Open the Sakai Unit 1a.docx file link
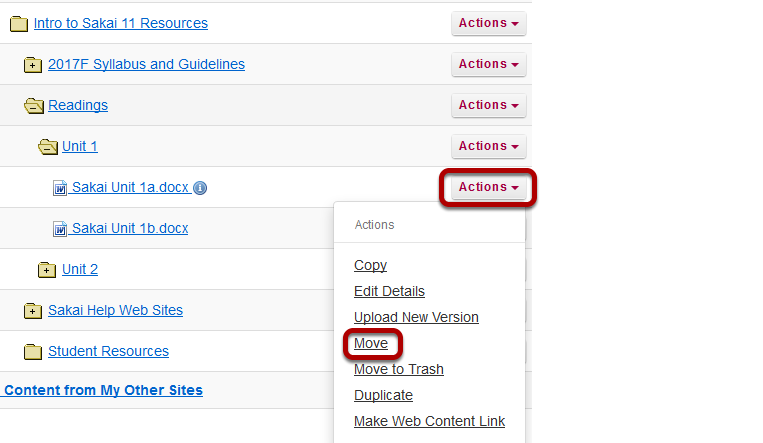The height and width of the screenshot is (443, 763). point(130,187)
